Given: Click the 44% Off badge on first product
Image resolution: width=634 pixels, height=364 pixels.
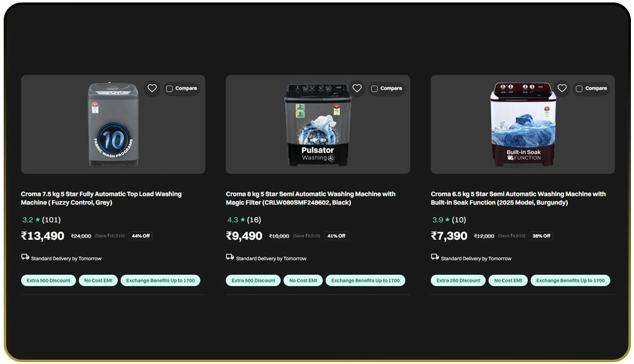Looking at the screenshot, I should pyautogui.click(x=140, y=235).
